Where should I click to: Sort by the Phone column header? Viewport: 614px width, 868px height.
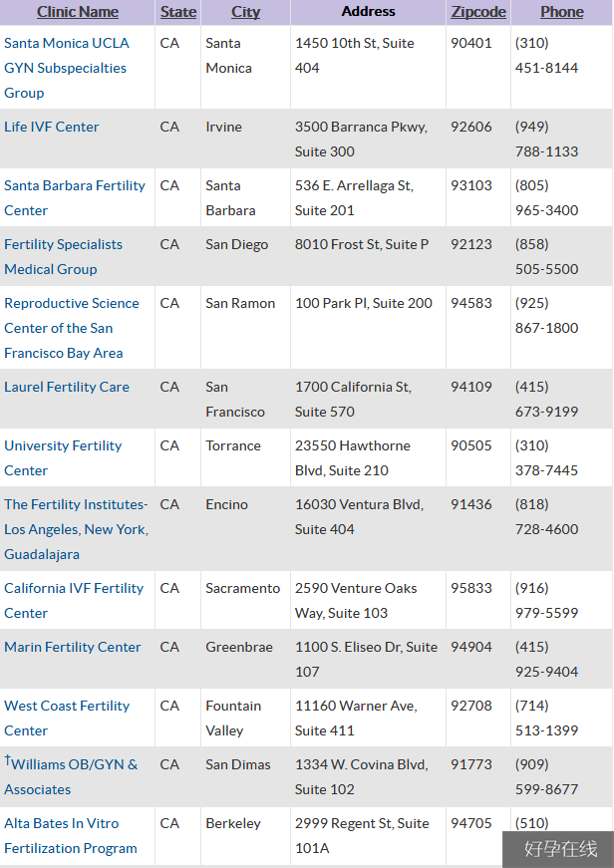(562, 12)
